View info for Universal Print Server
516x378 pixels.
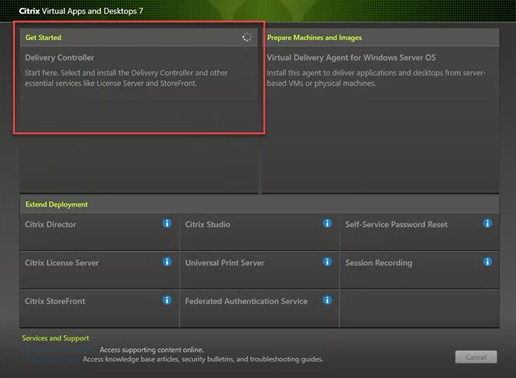point(327,262)
